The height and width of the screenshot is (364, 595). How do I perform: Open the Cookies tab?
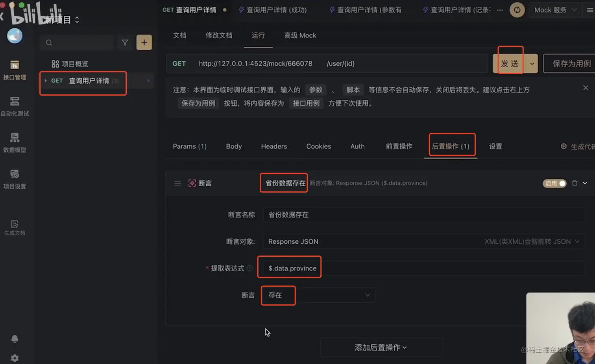coord(318,146)
